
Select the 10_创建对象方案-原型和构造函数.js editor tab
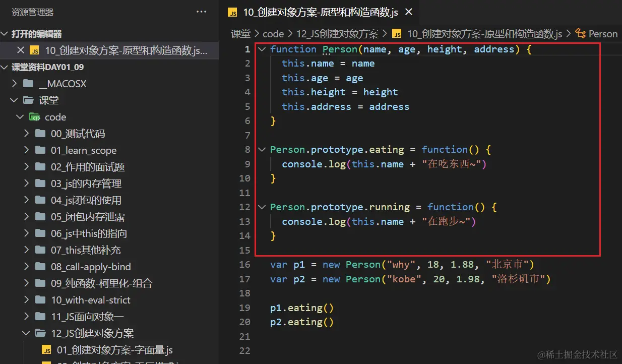point(320,12)
